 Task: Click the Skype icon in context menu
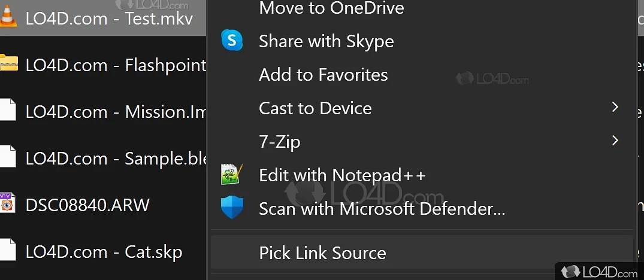pos(232,41)
